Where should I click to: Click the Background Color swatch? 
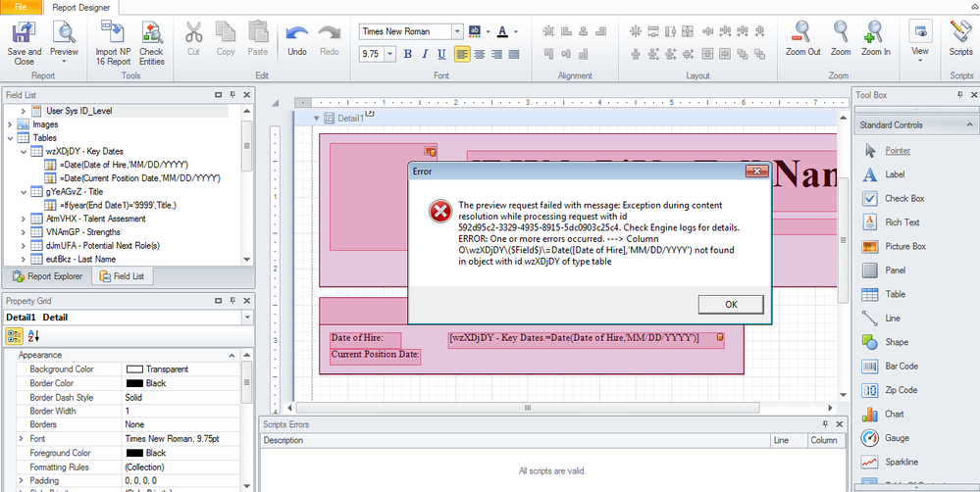pos(134,369)
